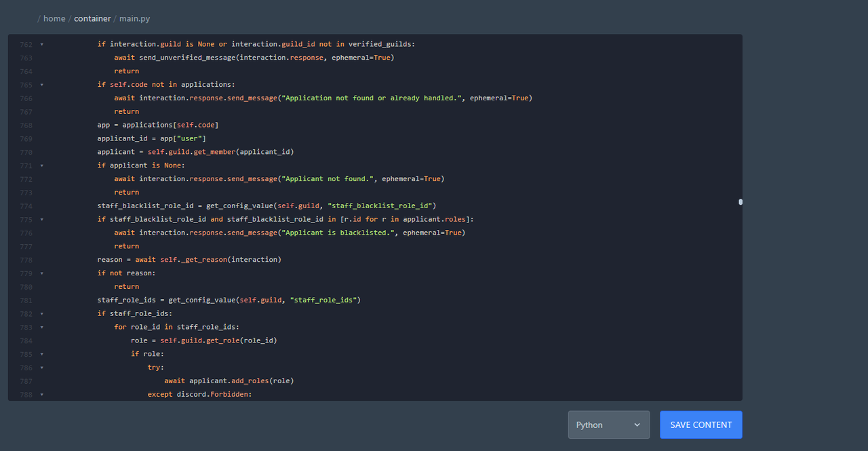Click on "role = self.guild.get_role(role_id)" line

click(x=204, y=340)
